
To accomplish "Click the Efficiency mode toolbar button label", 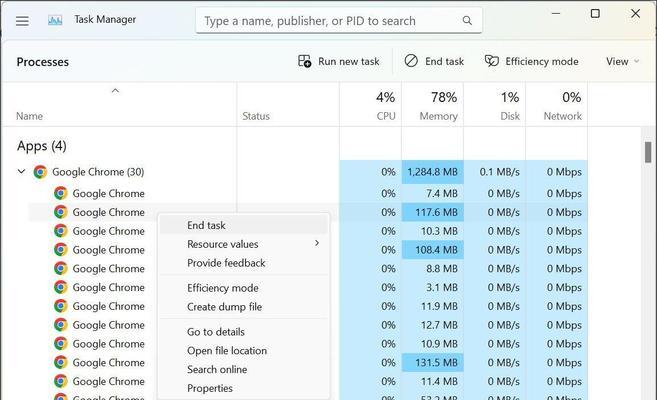I will [542, 62].
